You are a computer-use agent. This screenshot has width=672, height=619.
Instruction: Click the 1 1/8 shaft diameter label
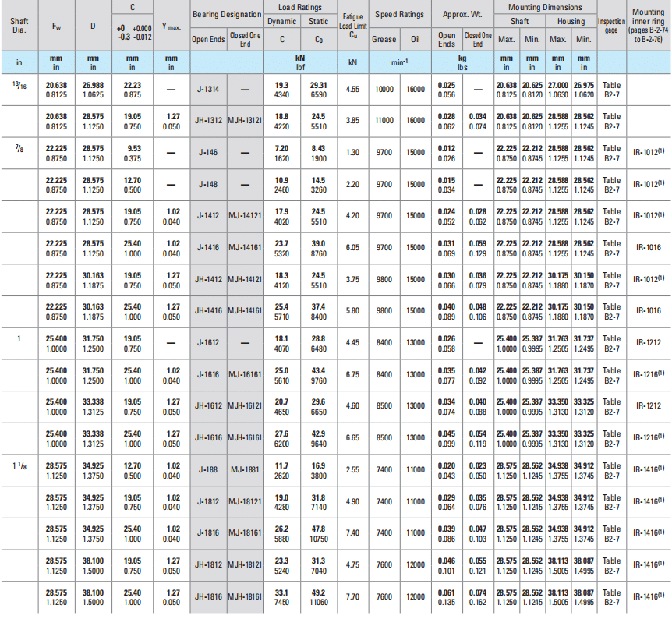pyautogui.click(x=19, y=465)
